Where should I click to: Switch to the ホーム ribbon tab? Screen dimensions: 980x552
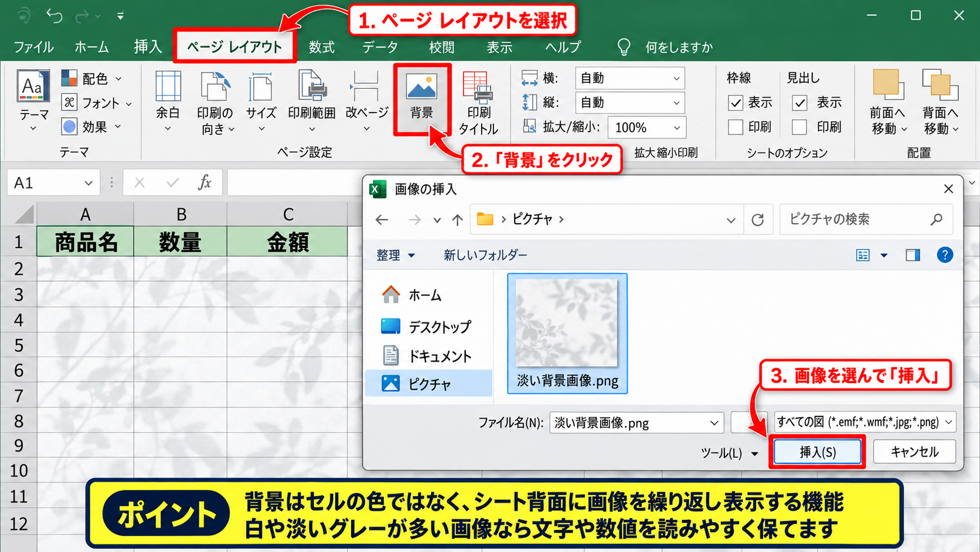pos(91,47)
